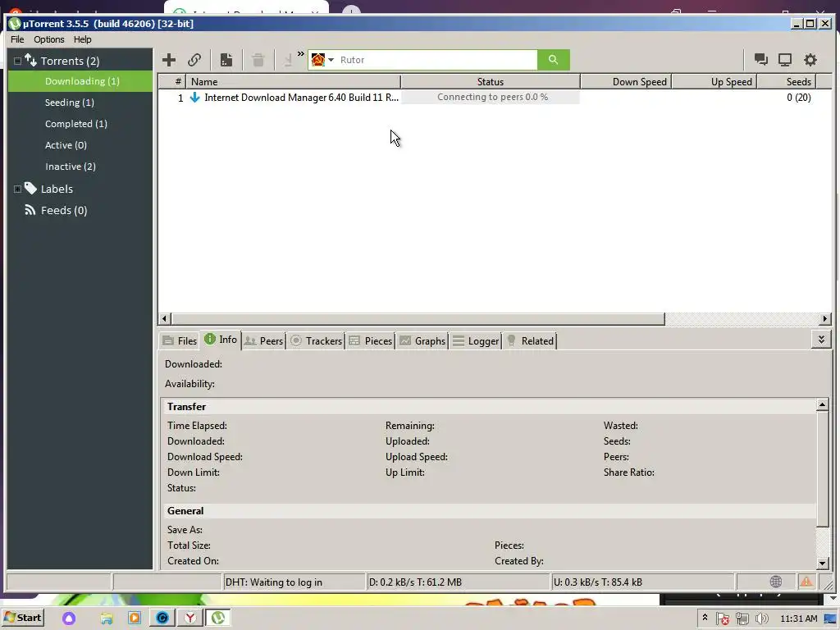
Task: Select the Seeding (1) category
Action: pos(70,103)
